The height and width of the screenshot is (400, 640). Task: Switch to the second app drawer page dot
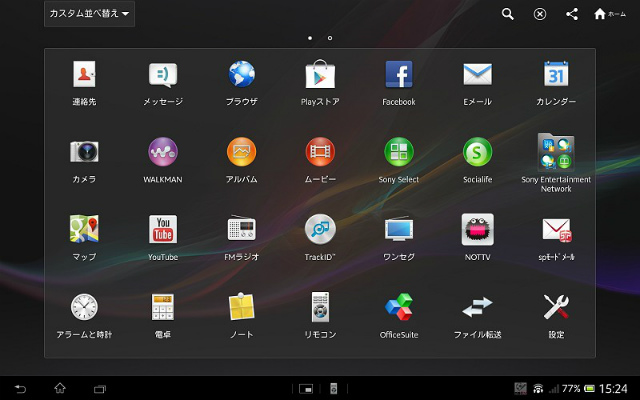[x=330, y=38]
